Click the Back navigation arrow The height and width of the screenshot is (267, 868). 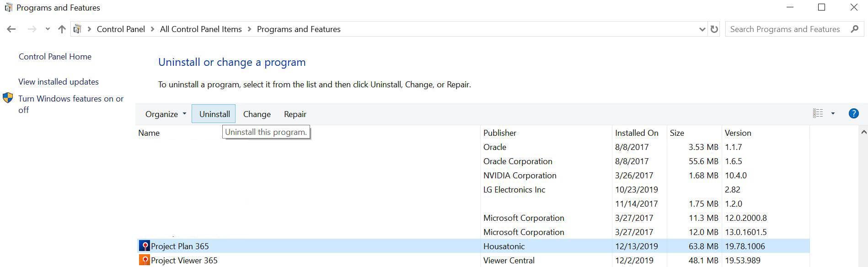[11, 29]
